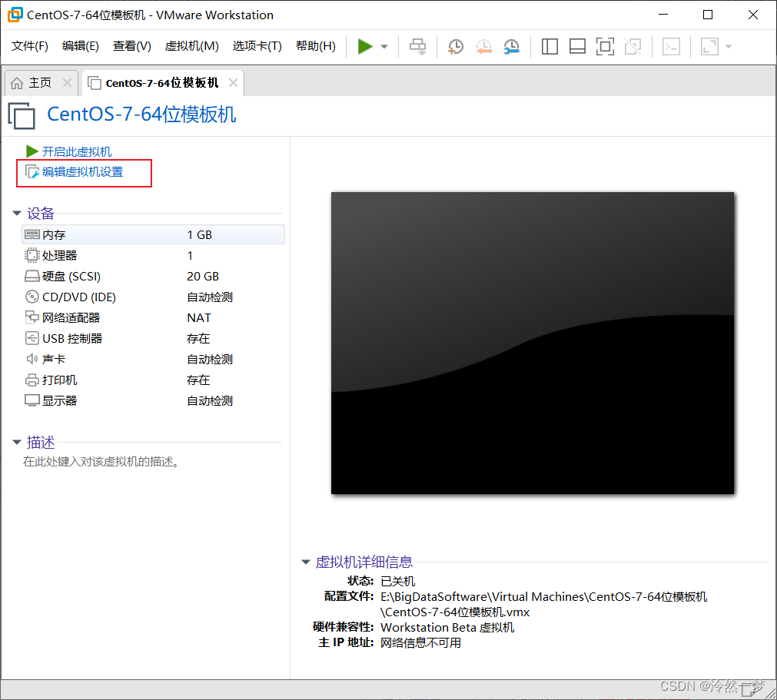Click the send Ctrl+Alt+Del toolbar icon

coord(417,47)
